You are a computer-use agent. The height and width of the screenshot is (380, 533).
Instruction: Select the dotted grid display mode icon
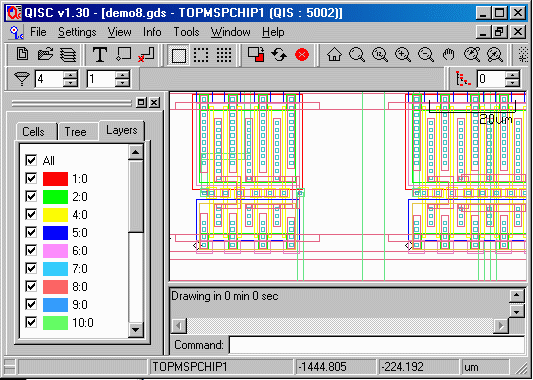pyautogui.click(x=224, y=55)
